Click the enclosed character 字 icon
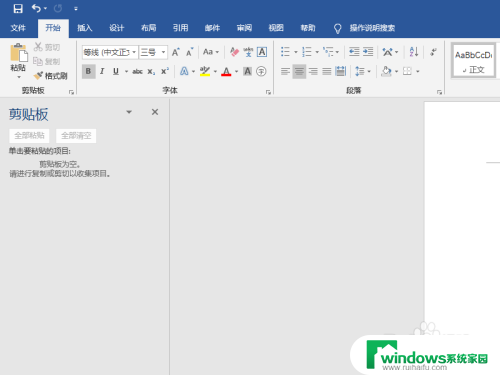Viewport: 500px width, 375px height. (261, 71)
